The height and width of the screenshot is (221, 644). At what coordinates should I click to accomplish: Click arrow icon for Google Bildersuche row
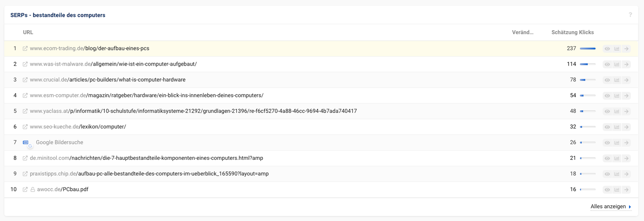pos(626,143)
